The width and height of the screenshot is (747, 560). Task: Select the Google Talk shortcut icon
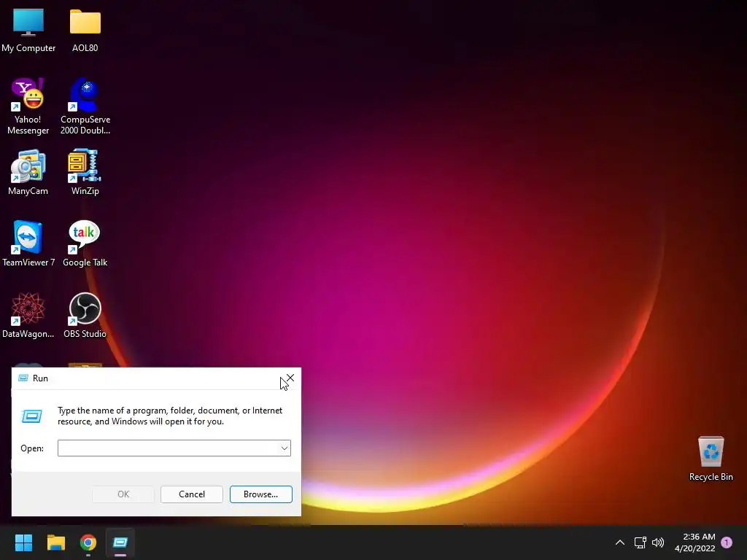pos(85,244)
